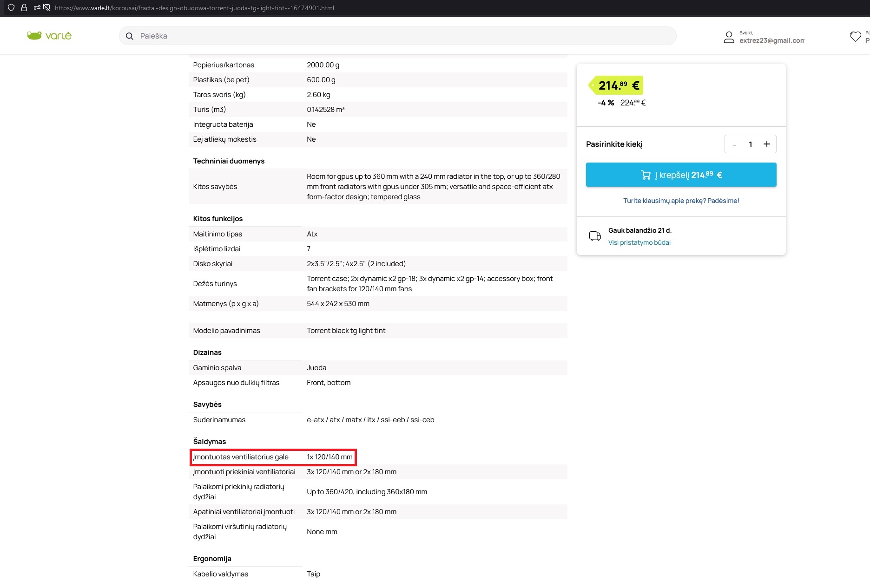The image size is (870, 588).
Task: Click the browser address bar URL
Action: tap(194, 8)
